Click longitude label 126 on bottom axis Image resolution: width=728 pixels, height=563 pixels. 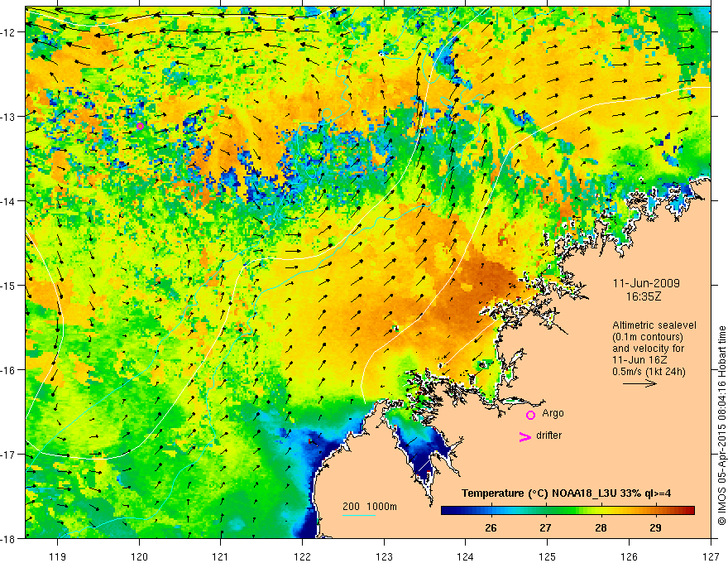tap(629, 556)
